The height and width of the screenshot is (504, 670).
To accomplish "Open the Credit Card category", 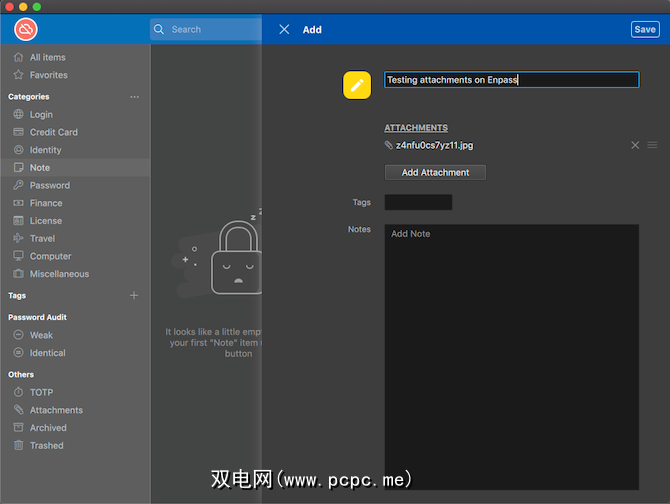I will coord(53,132).
